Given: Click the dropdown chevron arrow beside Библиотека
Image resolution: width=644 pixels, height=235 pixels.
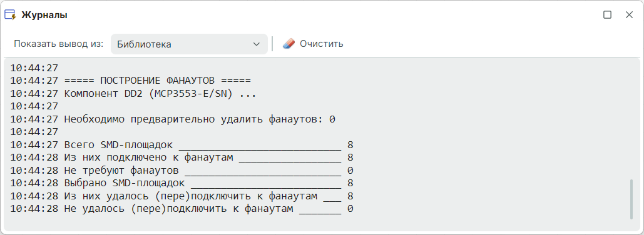Looking at the screenshot, I should [x=257, y=44].
